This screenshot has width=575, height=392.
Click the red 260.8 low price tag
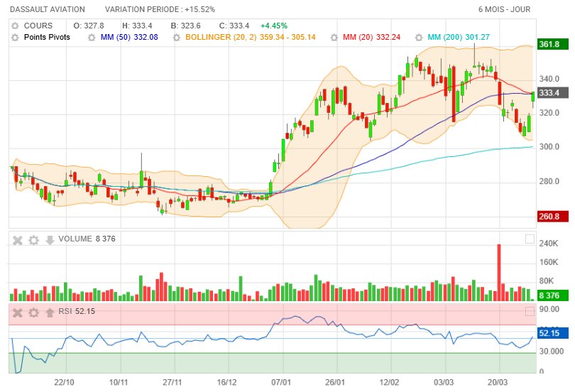552,217
